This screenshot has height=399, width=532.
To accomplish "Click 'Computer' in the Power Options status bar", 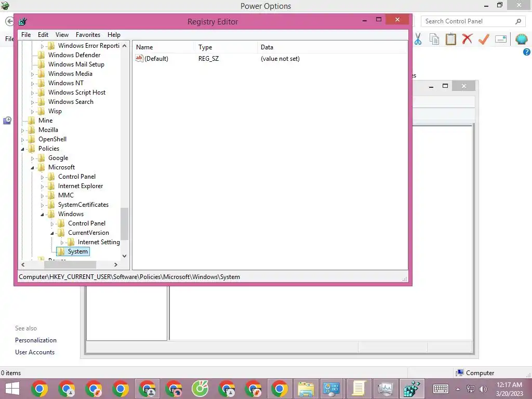I will 480,373.
